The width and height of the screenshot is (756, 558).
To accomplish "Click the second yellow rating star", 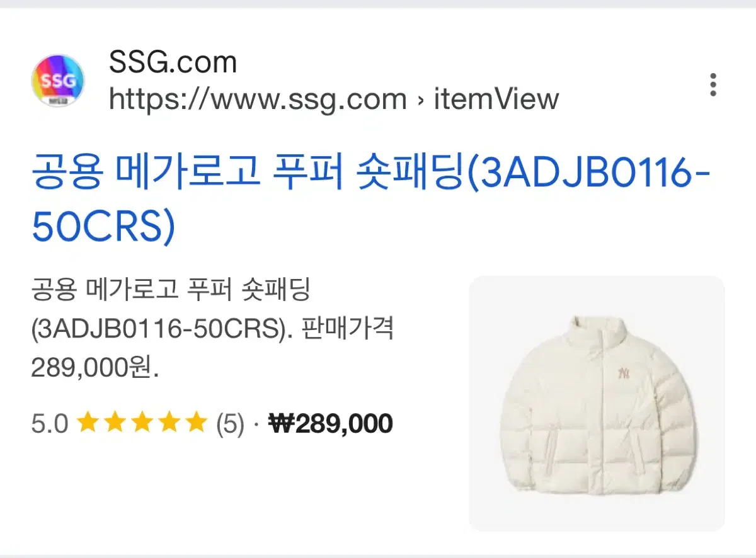I will pos(115,423).
